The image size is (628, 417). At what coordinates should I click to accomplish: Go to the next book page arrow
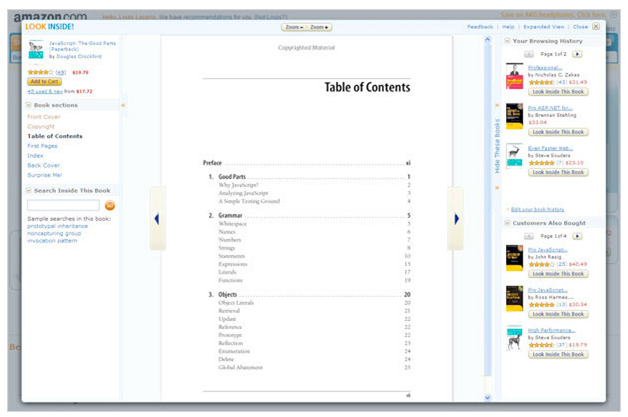click(x=456, y=219)
